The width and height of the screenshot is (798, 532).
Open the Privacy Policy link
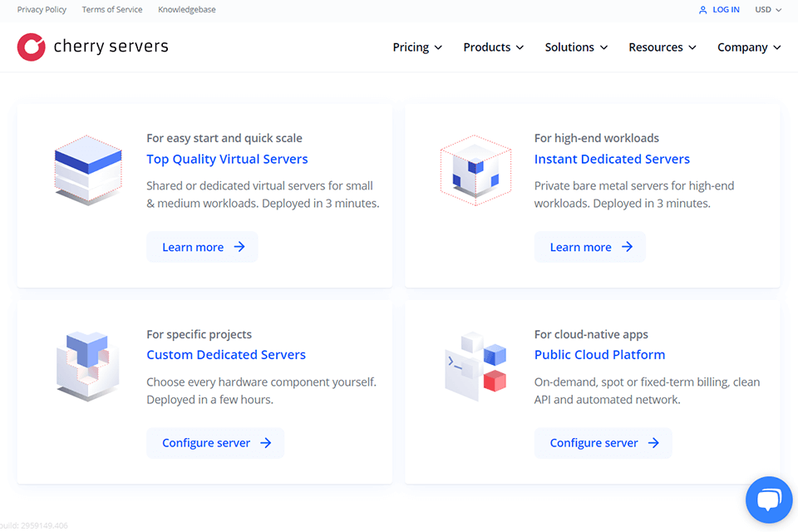(42, 10)
